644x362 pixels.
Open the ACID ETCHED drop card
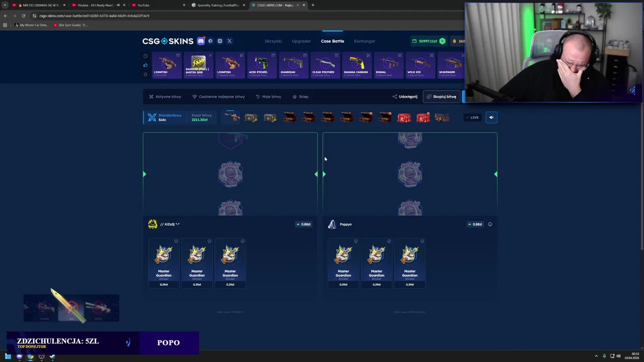[261, 65]
